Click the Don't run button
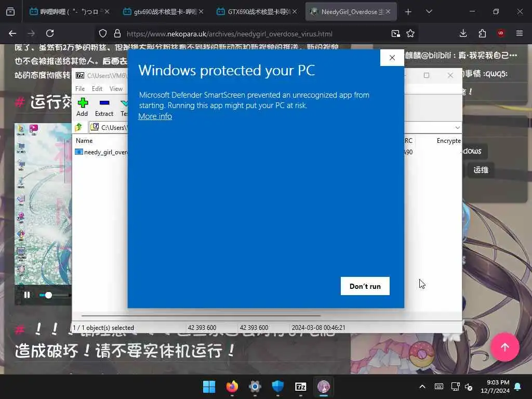This screenshot has width=532, height=399. pyautogui.click(x=365, y=286)
